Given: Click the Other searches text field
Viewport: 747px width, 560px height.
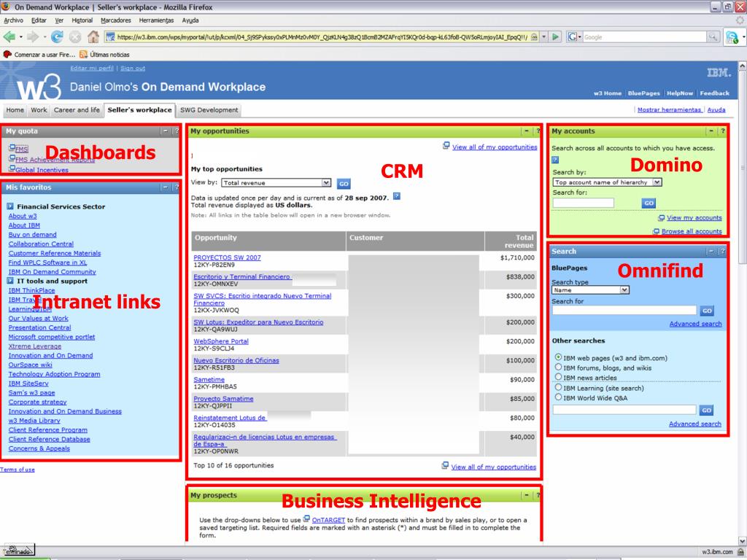Looking at the screenshot, I should (x=624, y=410).
